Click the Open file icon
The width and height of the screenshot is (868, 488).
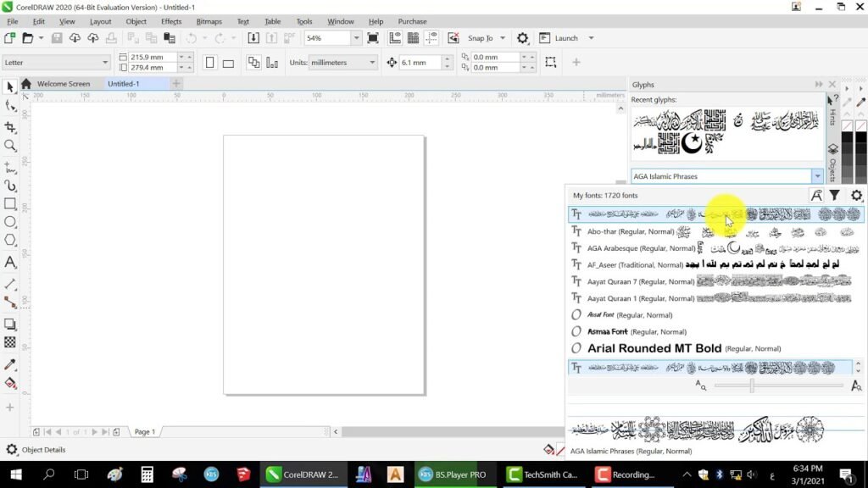tap(27, 38)
